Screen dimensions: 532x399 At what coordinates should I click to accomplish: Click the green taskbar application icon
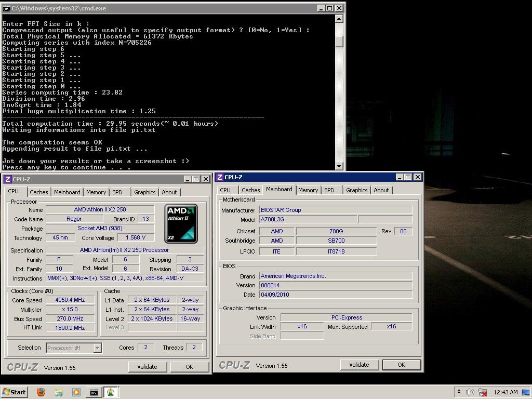[111, 393]
